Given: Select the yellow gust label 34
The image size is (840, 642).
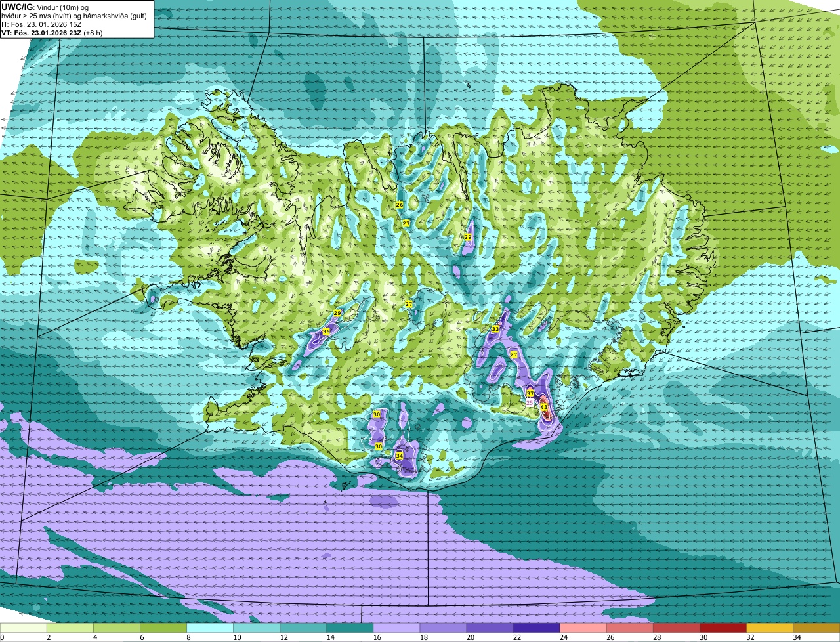Looking at the screenshot, I should pos(399,456).
